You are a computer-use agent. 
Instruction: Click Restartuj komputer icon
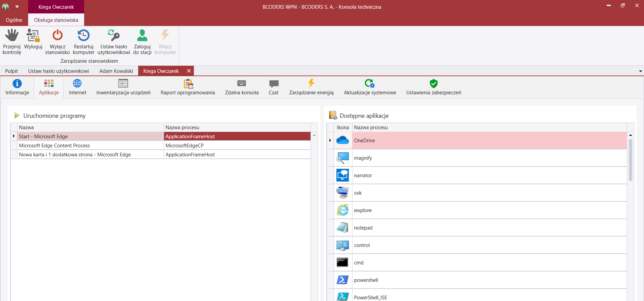84,35
